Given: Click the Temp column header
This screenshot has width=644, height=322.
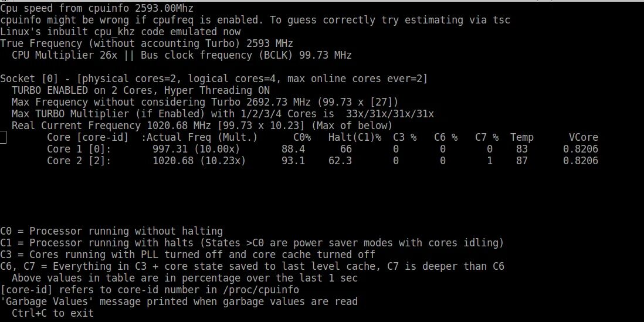Looking at the screenshot, I should [521, 138].
